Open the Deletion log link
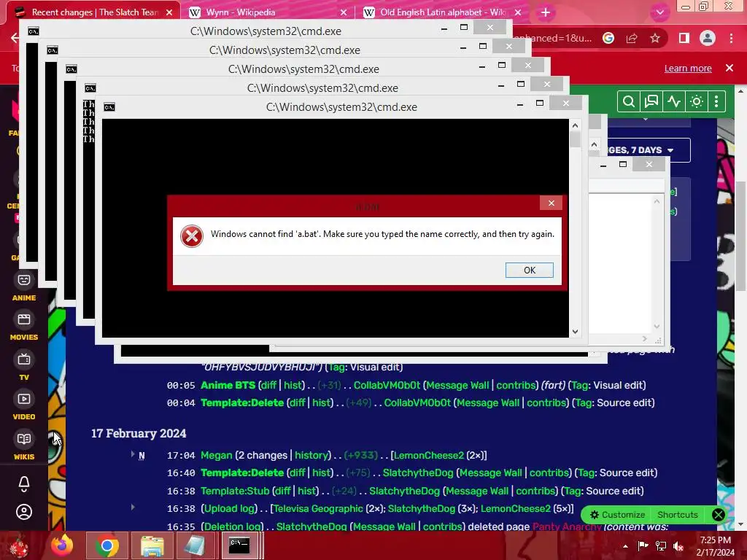 (x=233, y=526)
